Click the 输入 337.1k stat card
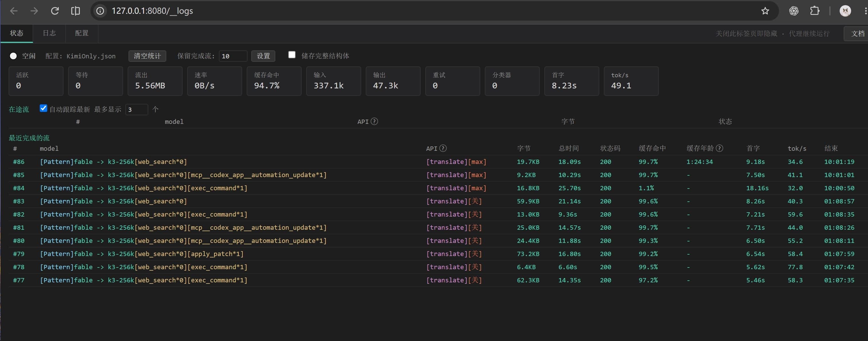Viewport: 868px width, 341px height. tap(333, 81)
